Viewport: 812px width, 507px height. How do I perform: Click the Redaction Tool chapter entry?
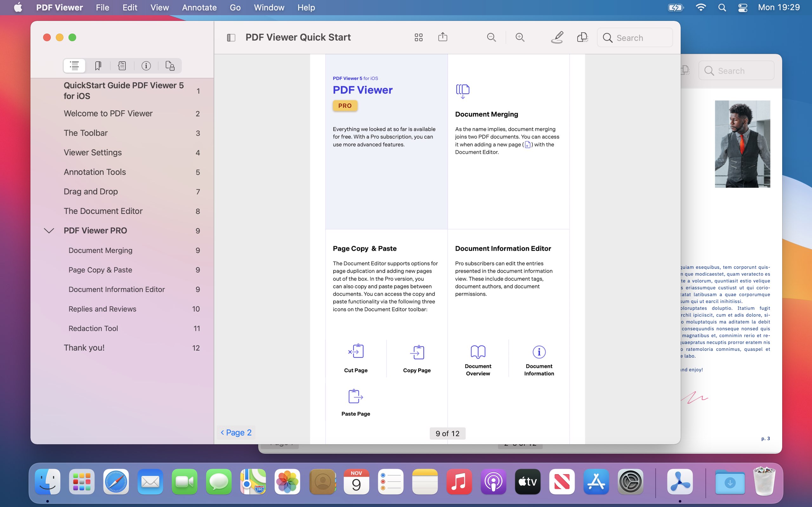click(x=93, y=328)
